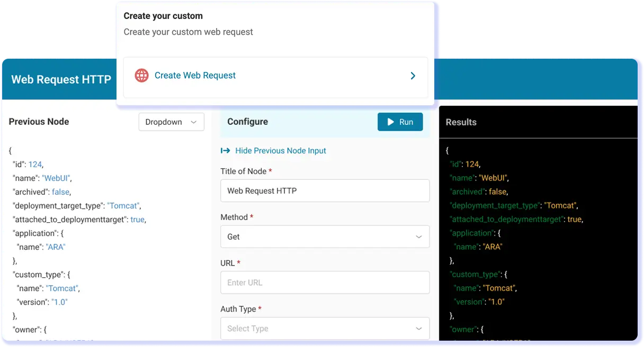Click the right chevron on the Create Web Request row
The image size is (644, 347).
(x=413, y=76)
